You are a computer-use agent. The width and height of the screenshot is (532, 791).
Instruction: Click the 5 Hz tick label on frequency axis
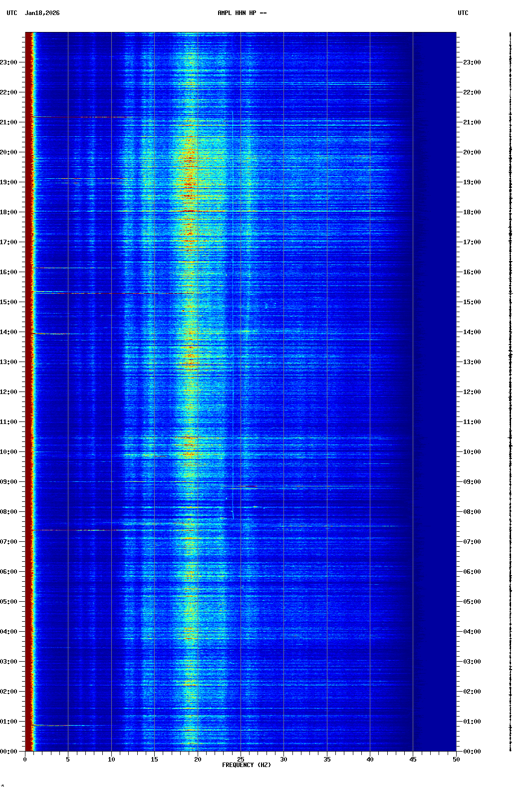pos(68,760)
